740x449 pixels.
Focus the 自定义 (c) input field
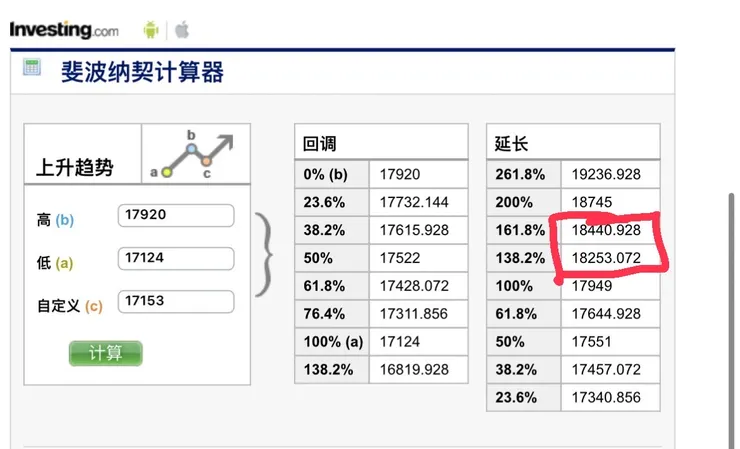176,301
